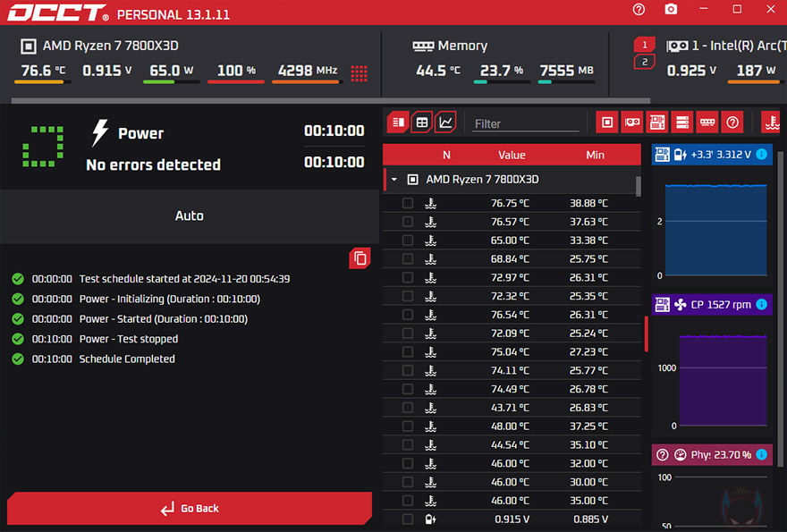Click the gauge icon in the Phy graph header
787x532 pixels.
point(680,455)
